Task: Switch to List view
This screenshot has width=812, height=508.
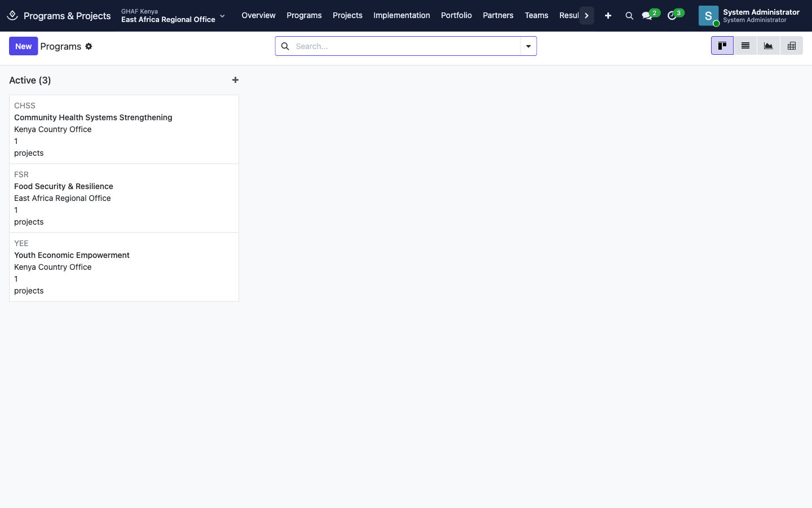Action: 745,46
